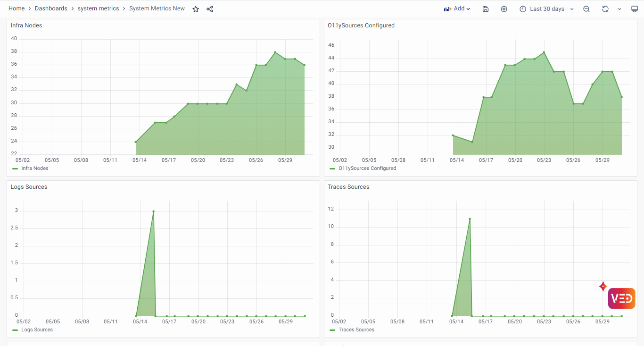Refresh the dashboard
The width and height of the screenshot is (644, 346).
(605, 9)
